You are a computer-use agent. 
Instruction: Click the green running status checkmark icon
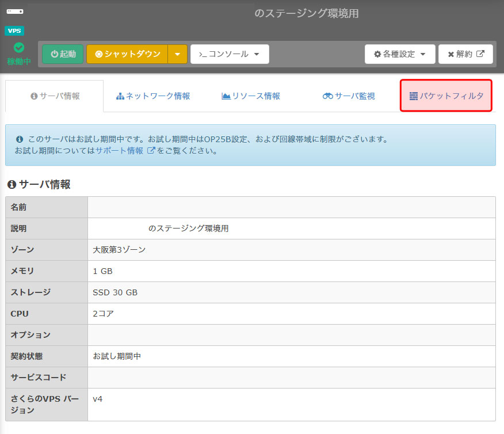point(19,48)
